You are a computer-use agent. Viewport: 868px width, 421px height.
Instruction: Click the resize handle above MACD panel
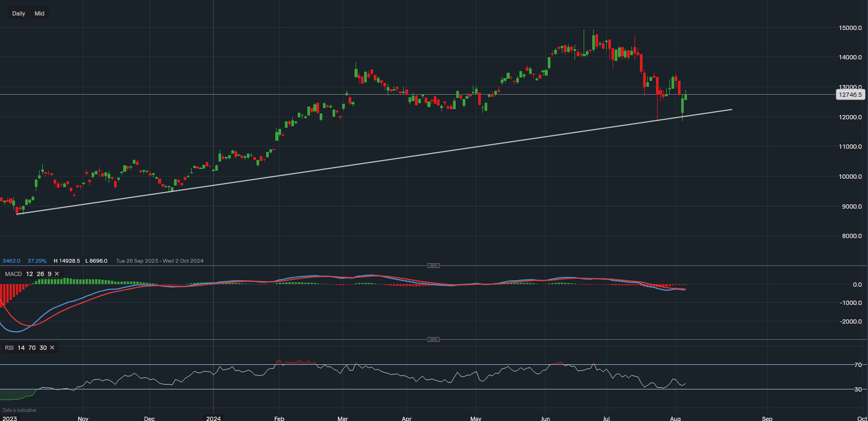click(434, 265)
